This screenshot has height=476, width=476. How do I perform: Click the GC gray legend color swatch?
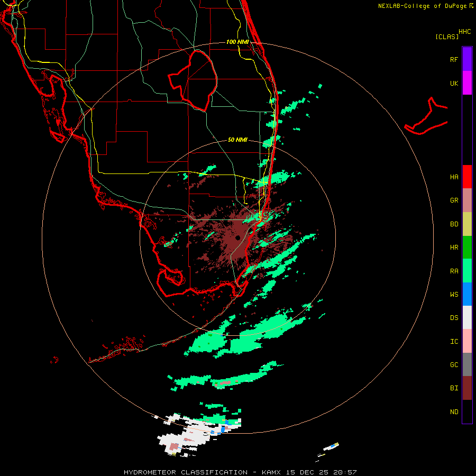[x=467, y=364]
